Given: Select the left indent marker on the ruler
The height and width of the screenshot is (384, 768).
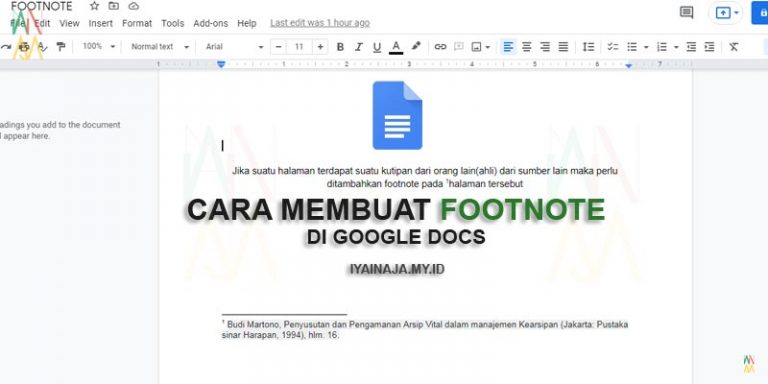Looking at the screenshot, I should (x=221, y=64).
